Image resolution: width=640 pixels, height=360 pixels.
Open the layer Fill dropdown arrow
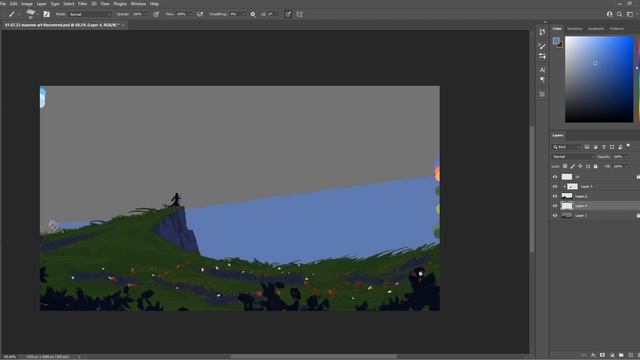627,167
